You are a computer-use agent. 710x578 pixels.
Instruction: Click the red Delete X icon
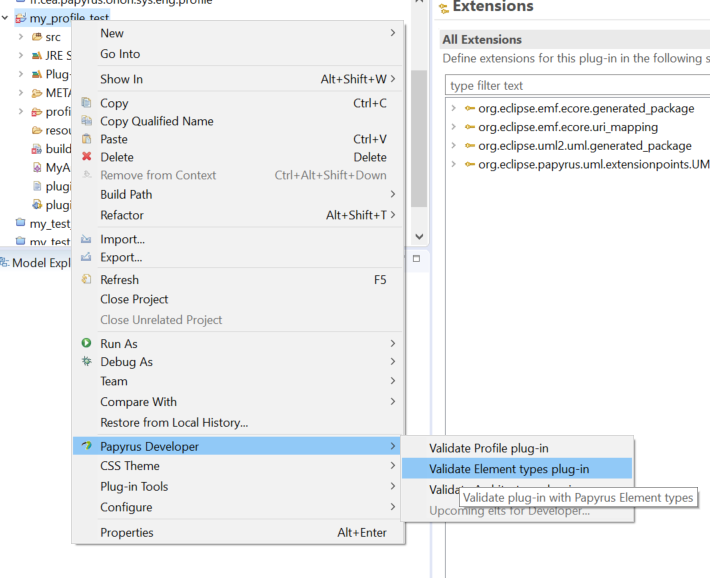coord(86,157)
